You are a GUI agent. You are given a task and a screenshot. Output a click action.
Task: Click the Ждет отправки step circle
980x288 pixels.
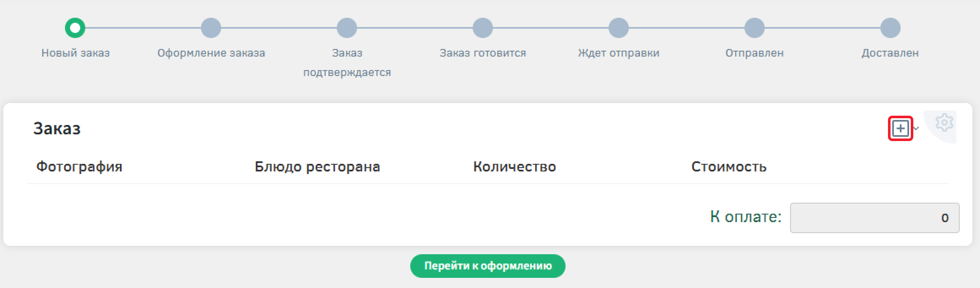[619, 28]
